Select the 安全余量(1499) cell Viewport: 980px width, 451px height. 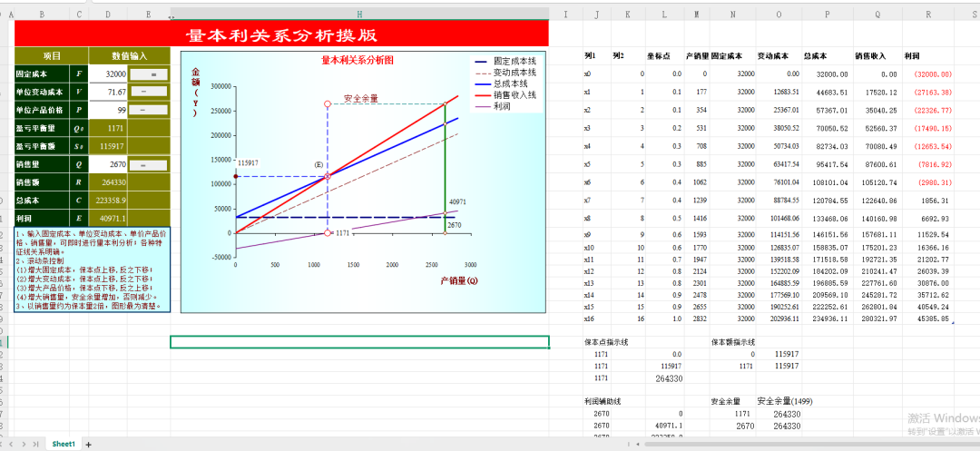pos(784,401)
